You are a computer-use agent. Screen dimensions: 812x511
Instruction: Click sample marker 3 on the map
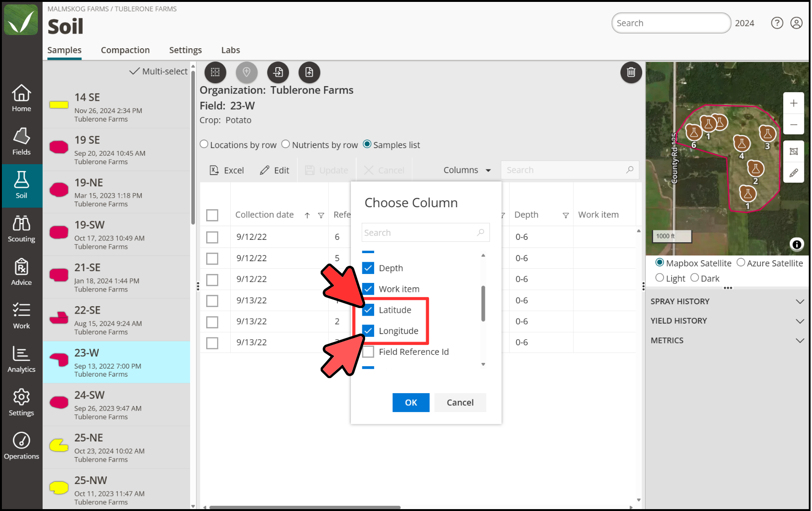(767, 133)
